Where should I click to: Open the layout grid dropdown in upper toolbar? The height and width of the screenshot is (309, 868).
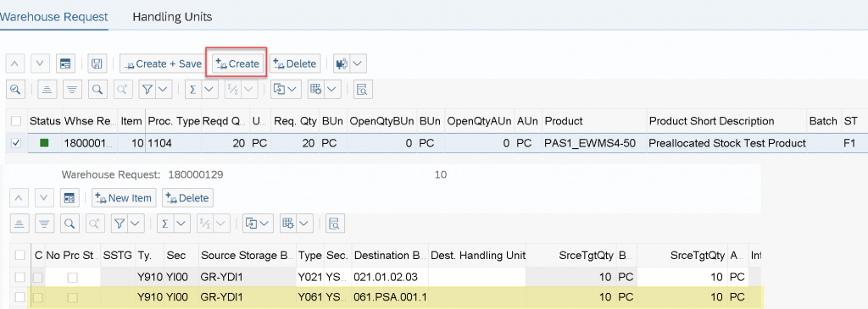point(332,89)
